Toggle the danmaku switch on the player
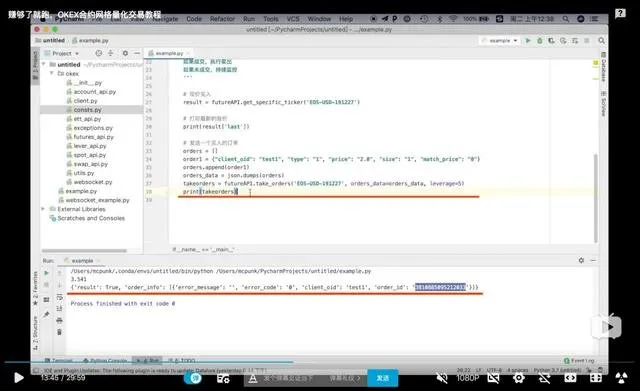640x391 pixels. (x=193, y=378)
